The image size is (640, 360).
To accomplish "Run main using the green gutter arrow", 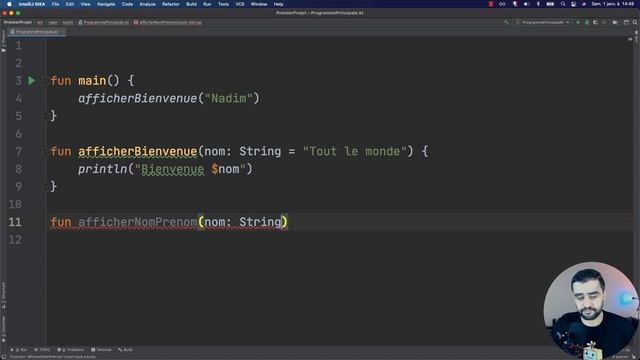I will tap(31, 80).
